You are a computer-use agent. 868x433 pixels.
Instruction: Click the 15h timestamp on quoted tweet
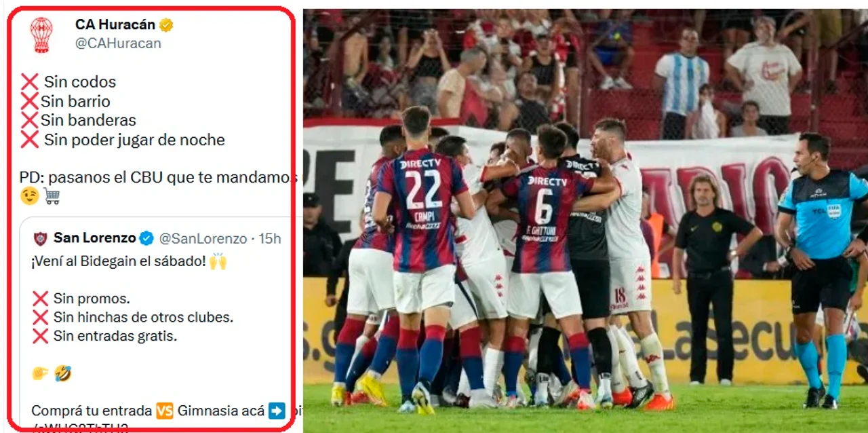coord(270,238)
